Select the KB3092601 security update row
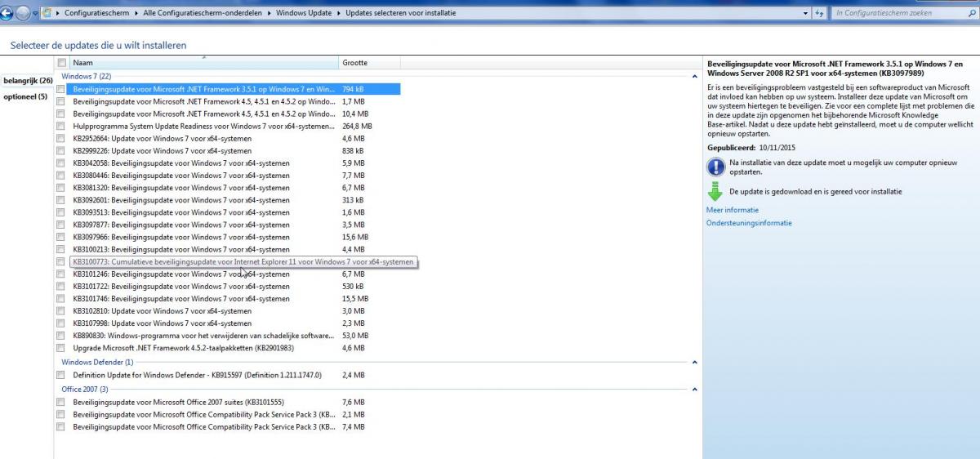This screenshot has width=980, height=459. (x=229, y=200)
